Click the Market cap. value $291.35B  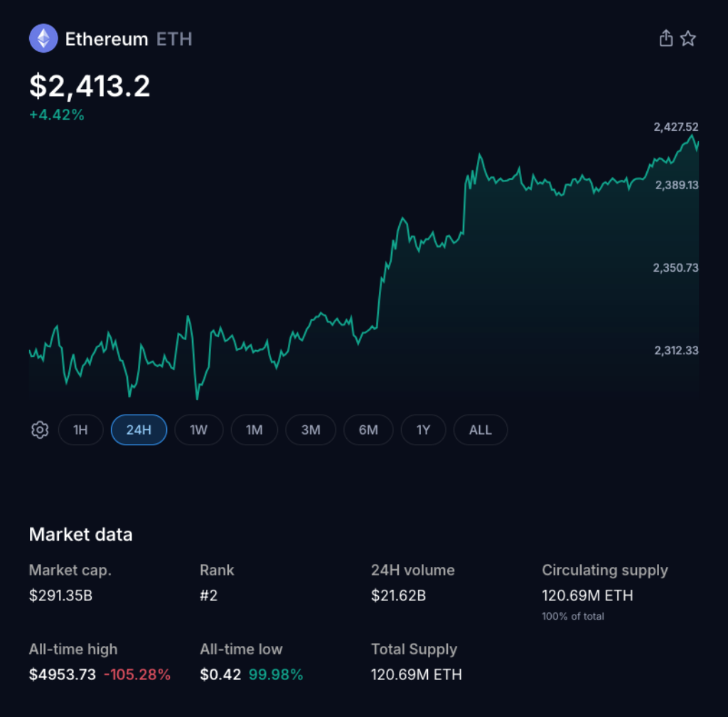point(60,595)
